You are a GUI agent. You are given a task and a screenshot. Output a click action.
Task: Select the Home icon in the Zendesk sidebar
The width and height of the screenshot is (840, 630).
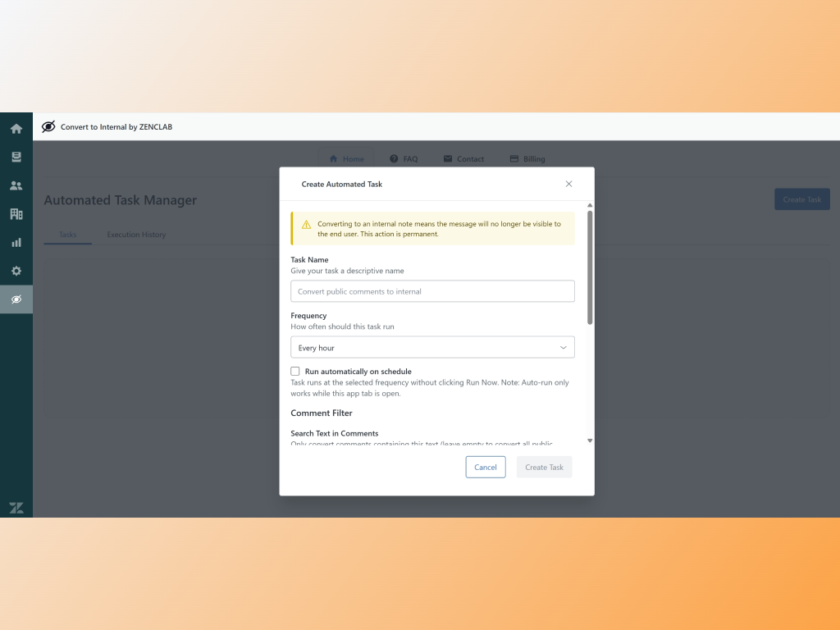16,128
